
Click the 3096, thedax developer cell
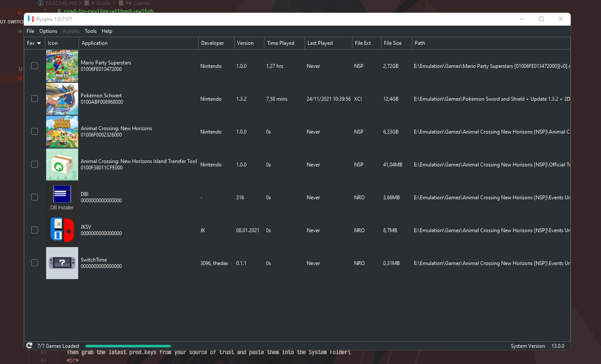pyautogui.click(x=214, y=263)
